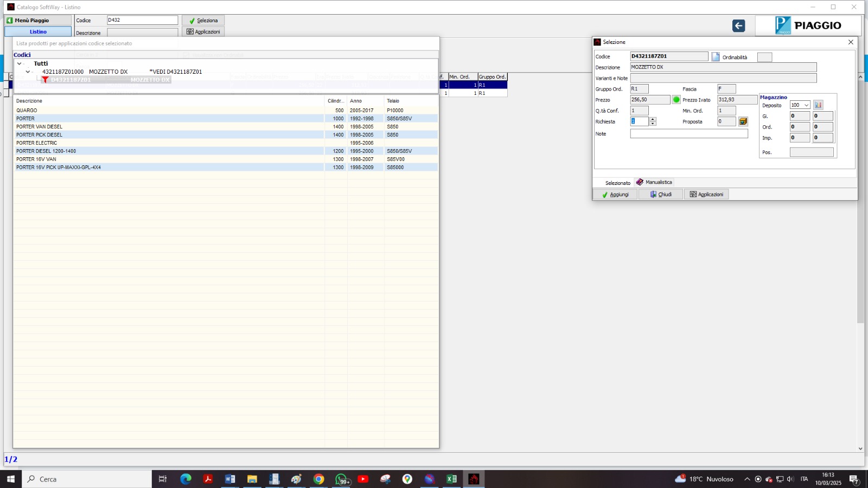Click the green price status indicator
This screenshot has height=488, width=868.
tap(676, 100)
